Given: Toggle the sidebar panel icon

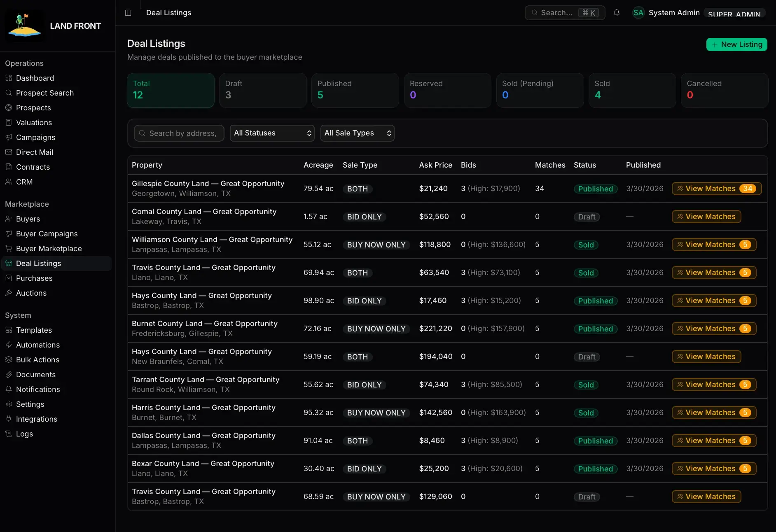Looking at the screenshot, I should pyautogui.click(x=128, y=13).
